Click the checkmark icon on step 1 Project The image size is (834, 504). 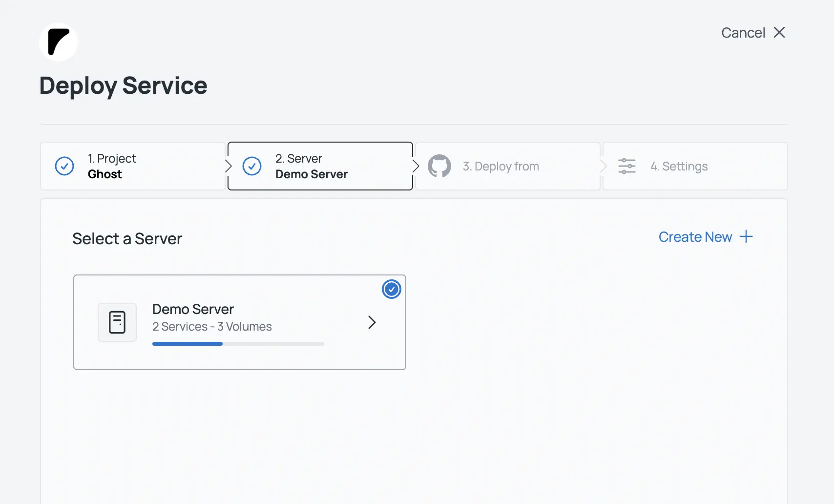coord(64,166)
